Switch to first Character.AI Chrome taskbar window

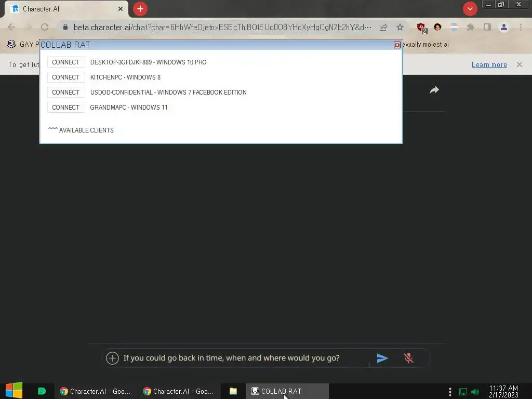(x=96, y=391)
